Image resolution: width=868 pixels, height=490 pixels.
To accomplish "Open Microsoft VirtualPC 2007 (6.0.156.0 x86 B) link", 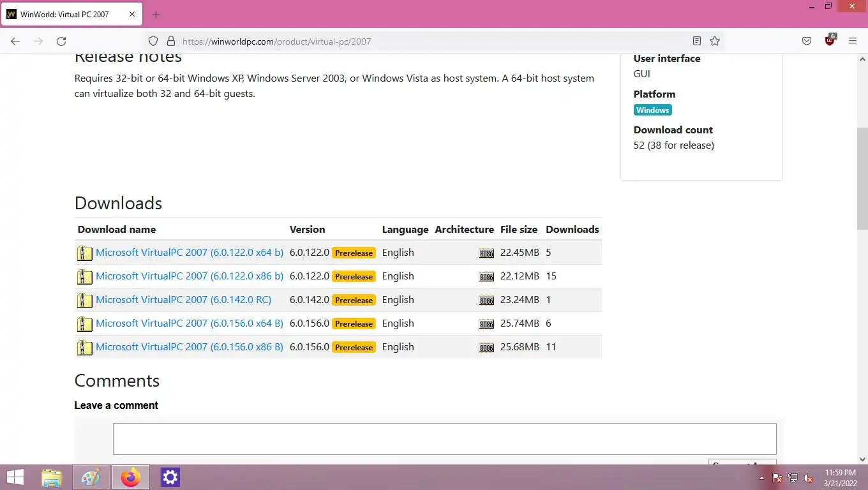I will [190, 347].
